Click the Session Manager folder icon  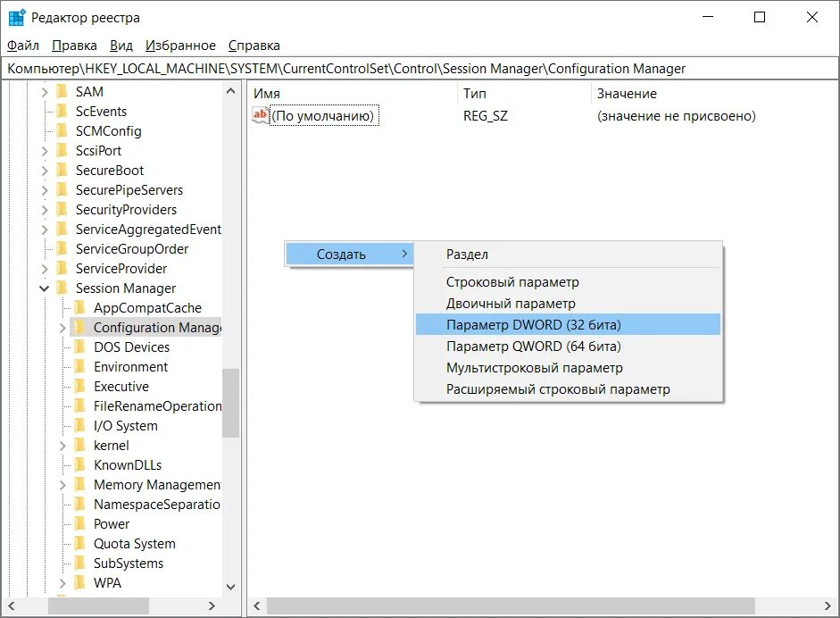(x=62, y=288)
